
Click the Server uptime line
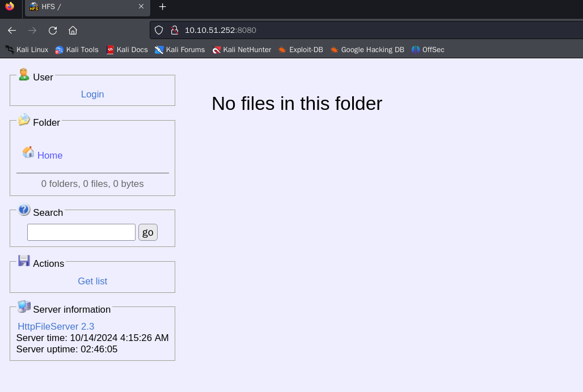coord(67,350)
